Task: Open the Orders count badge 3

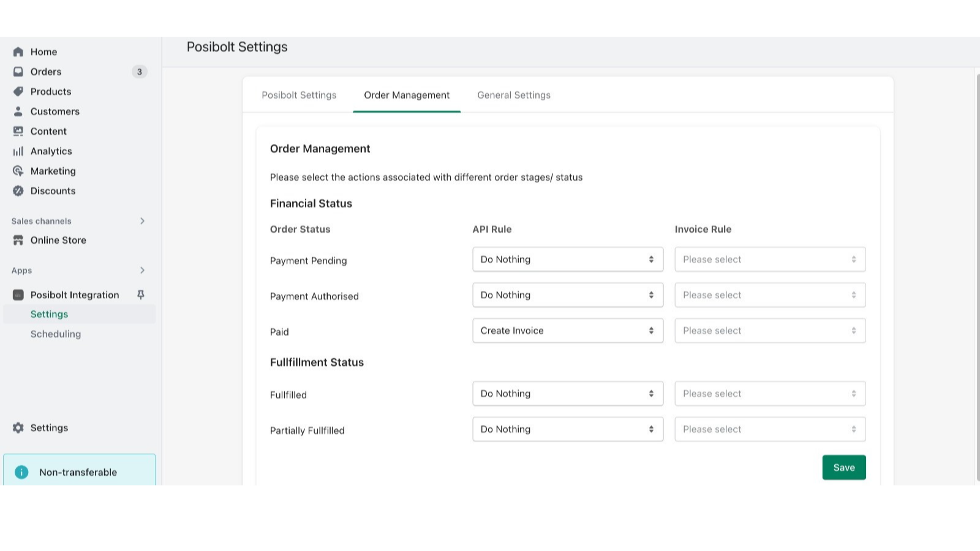Action: click(x=140, y=72)
